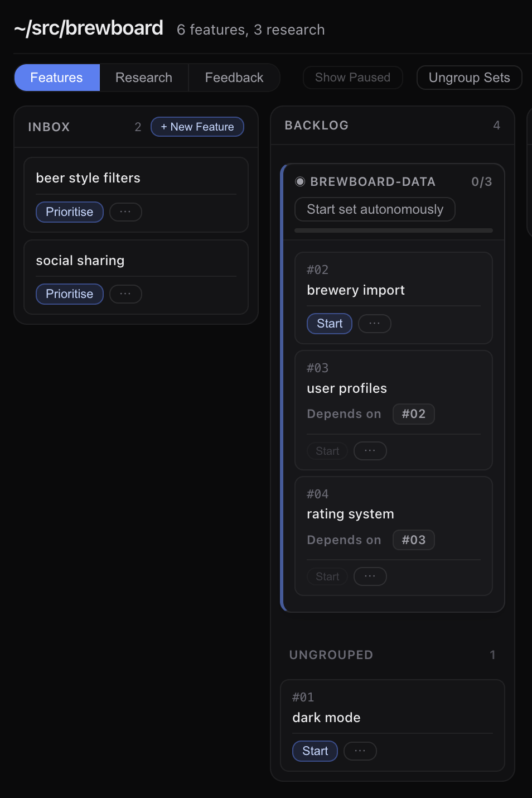Add a New Feature to Inbox
532x798 pixels.
pos(197,127)
